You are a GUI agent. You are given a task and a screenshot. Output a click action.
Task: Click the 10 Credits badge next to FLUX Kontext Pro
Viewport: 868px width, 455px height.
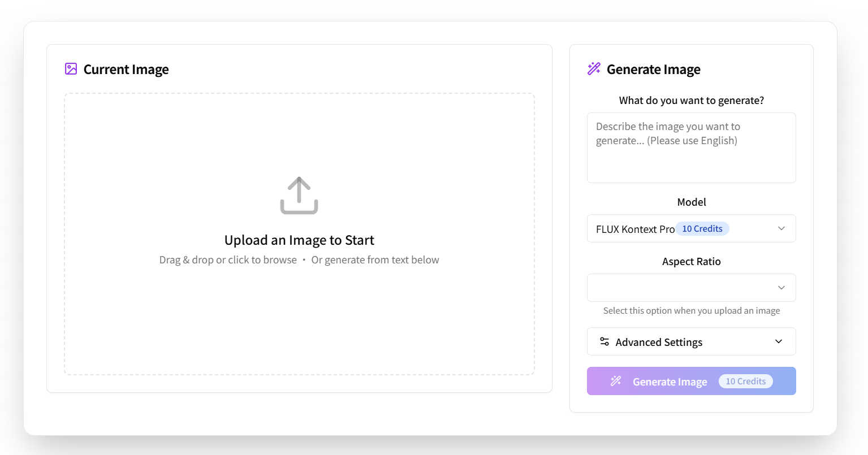point(702,228)
